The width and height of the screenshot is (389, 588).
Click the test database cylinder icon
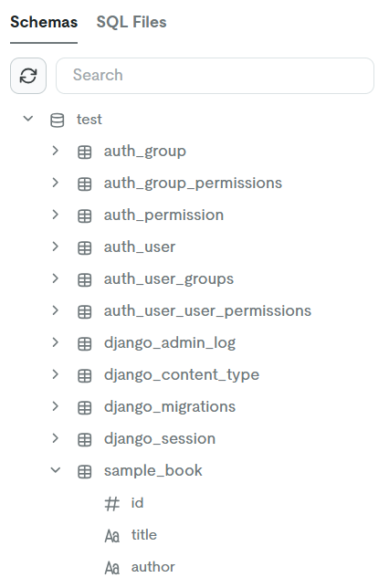(57, 121)
